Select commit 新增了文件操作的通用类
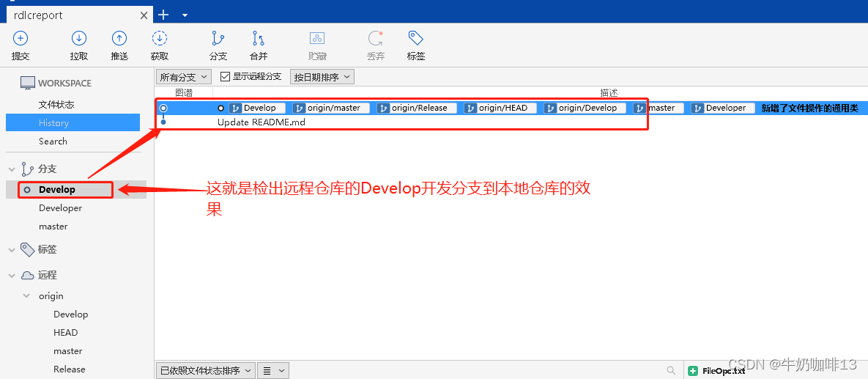 (x=810, y=108)
